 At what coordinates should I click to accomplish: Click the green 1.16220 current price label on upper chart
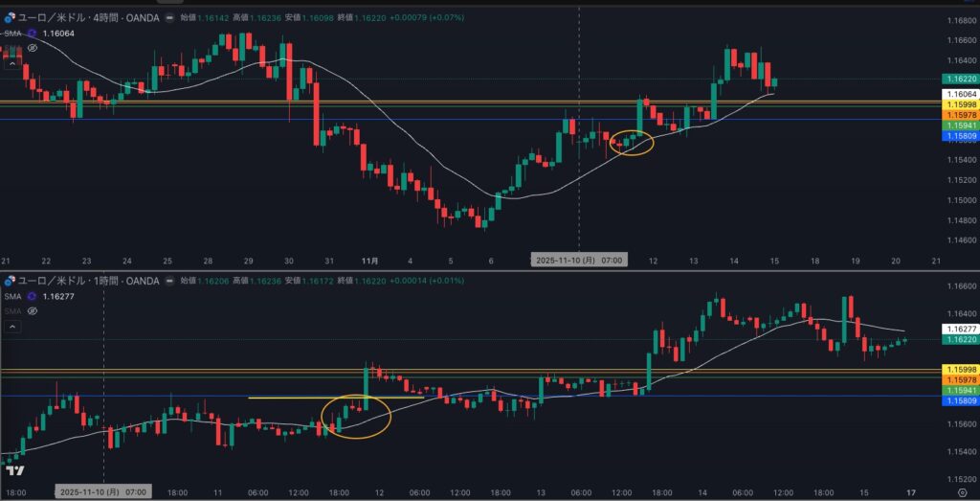point(960,79)
